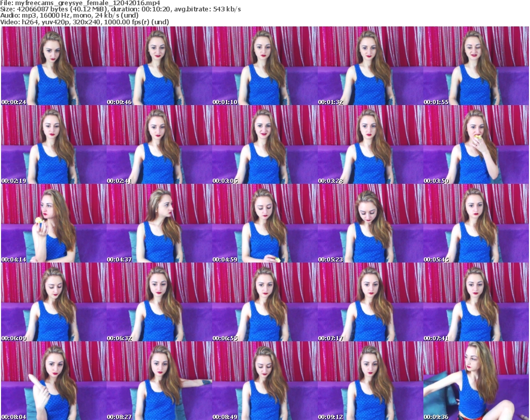
Task: Open the frame timestamped 00:04:14
Action: 53,223
